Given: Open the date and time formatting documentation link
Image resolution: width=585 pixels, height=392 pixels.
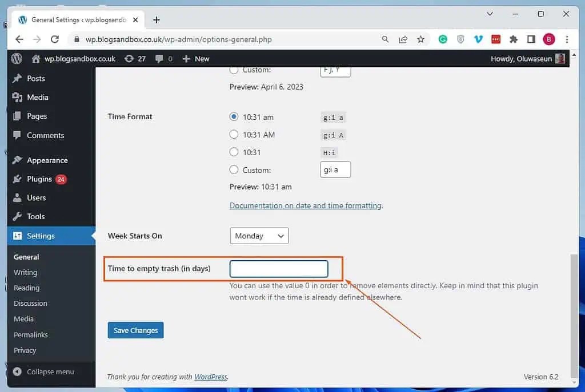Looking at the screenshot, I should 306,205.
